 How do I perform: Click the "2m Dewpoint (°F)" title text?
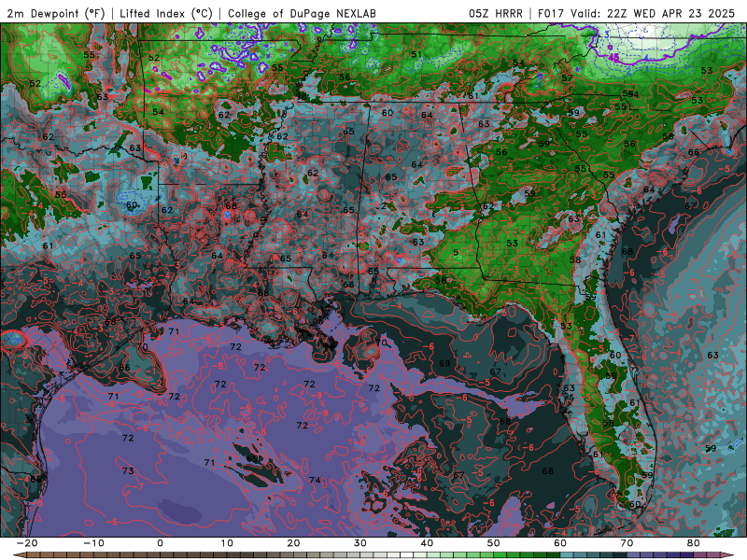(x=56, y=13)
